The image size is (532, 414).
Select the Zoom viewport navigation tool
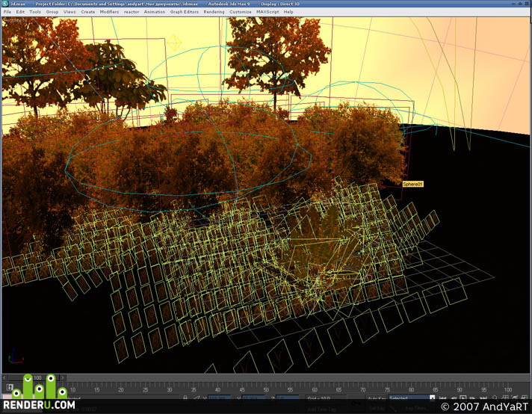click(495, 398)
